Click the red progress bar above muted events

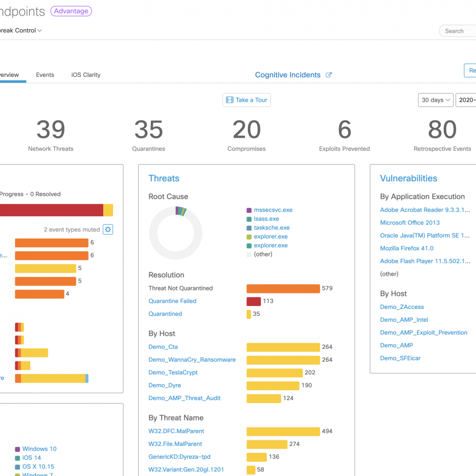pyautogui.click(x=52, y=210)
